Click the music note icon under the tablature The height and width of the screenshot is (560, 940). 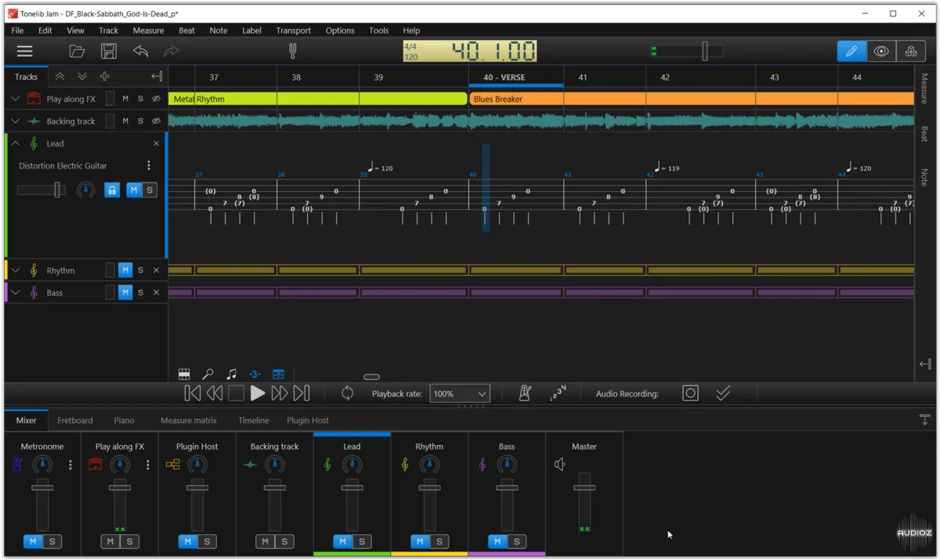[231, 374]
